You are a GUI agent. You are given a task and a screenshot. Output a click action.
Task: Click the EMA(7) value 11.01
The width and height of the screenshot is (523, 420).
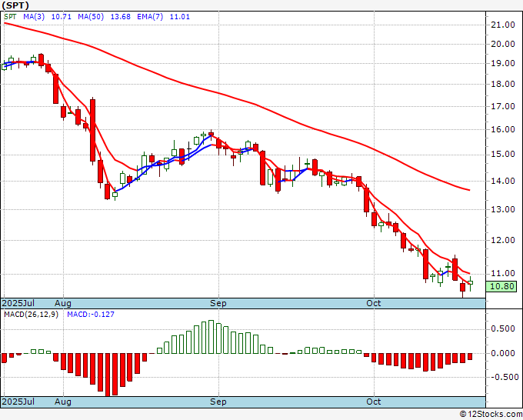180,17
